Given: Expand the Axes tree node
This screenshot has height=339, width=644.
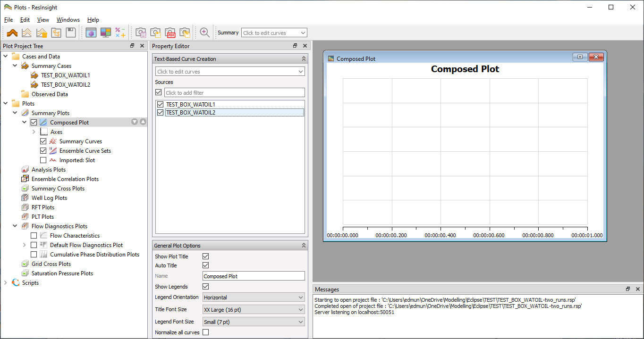Looking at the screenshot, I should tap(34, 132).
